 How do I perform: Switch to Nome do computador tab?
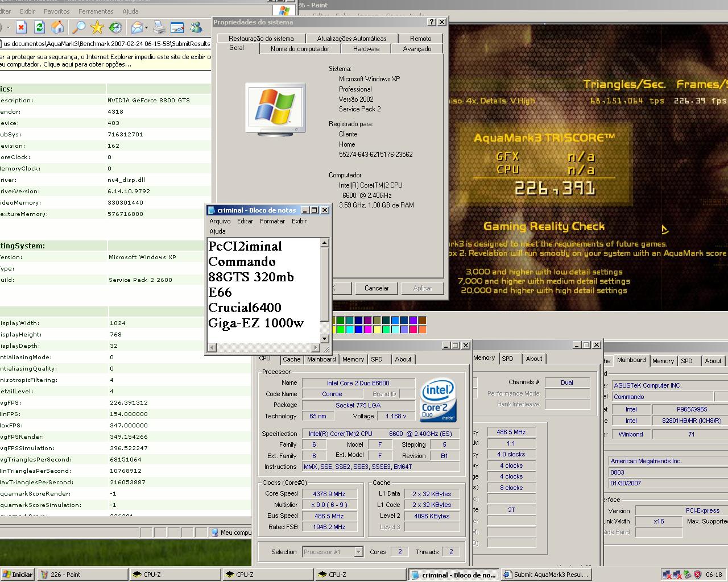tap(300, 49)
